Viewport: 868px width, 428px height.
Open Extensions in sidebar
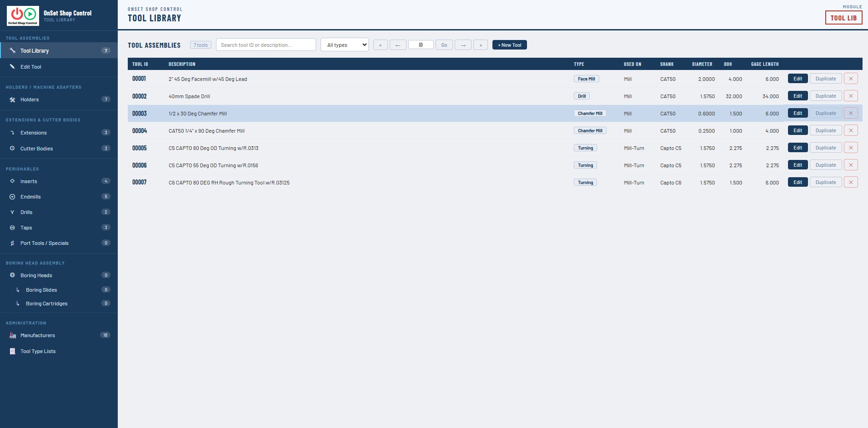coord(59,133)
